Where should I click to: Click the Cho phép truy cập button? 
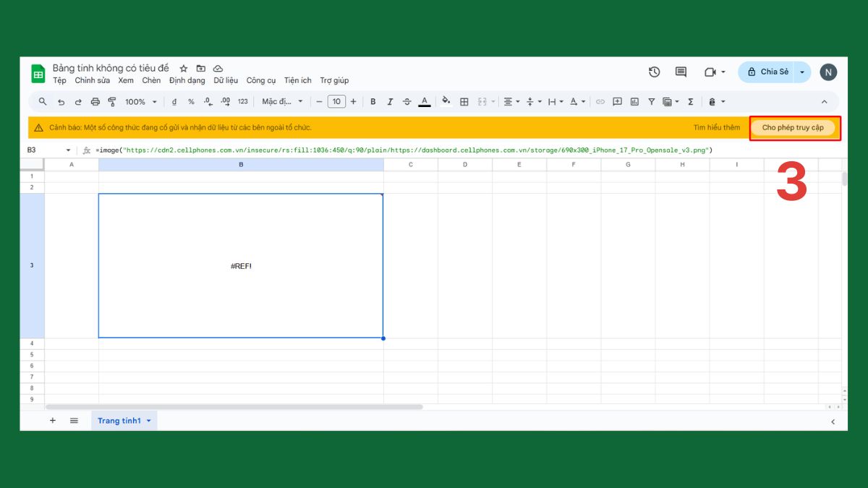794,127
